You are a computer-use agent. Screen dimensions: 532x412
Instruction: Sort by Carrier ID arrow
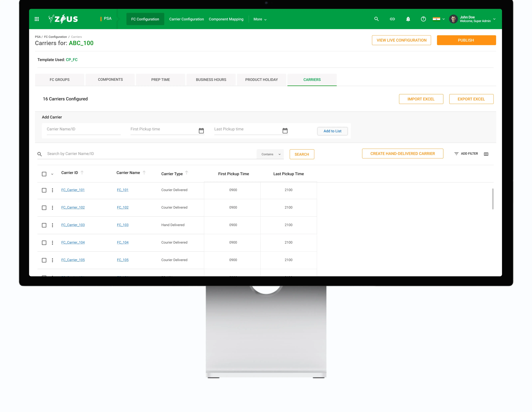82,173
